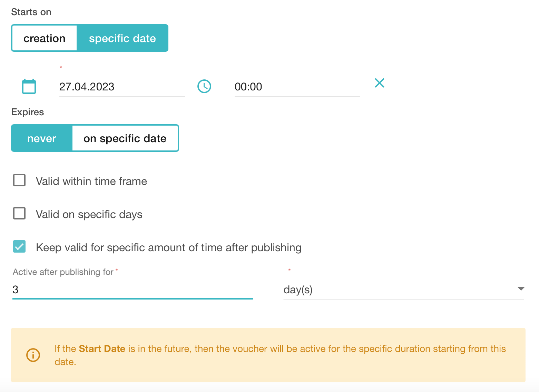Image resolution: width=539 pixels, height=392 pixels.
Task: Focus the number field showing 3
Action: [x=133, y=290]
